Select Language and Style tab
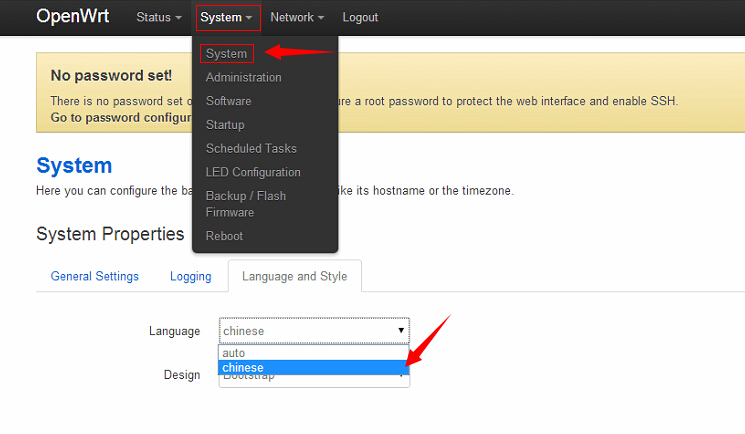Viewport: 745px width, 434px height. (295, 276)
